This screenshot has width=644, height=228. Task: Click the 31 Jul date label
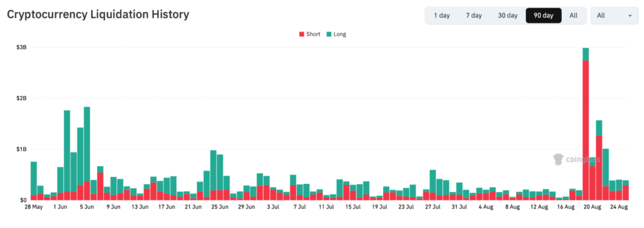(x=459, y=207)
